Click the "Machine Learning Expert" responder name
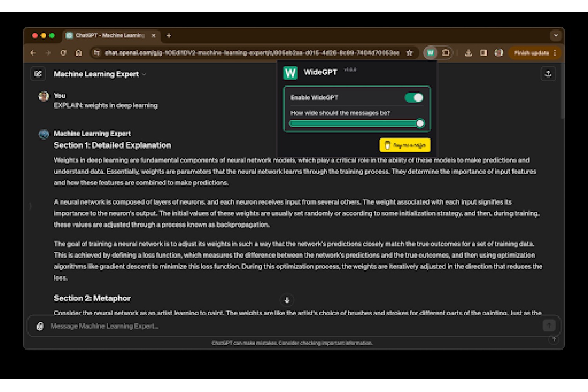588x392 pixels. click(92, 134)
